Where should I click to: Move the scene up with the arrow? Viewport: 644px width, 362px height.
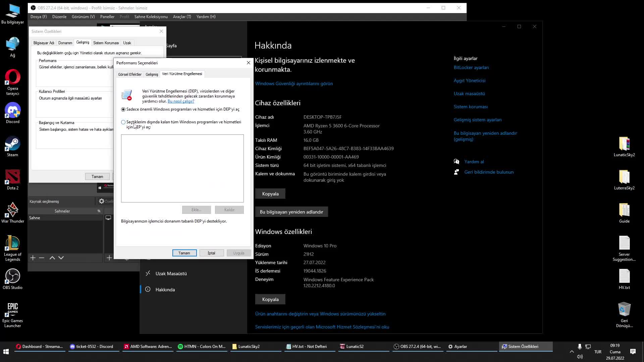(52, 258)
